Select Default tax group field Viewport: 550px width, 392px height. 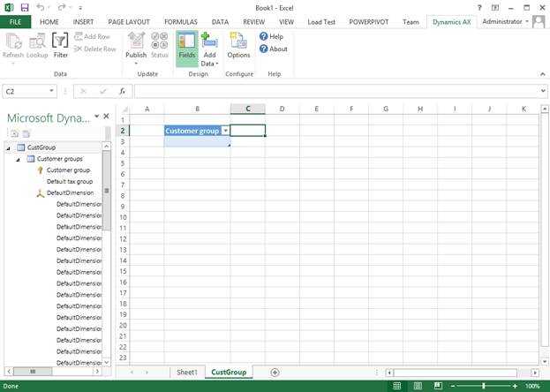(x=70, y=182)
